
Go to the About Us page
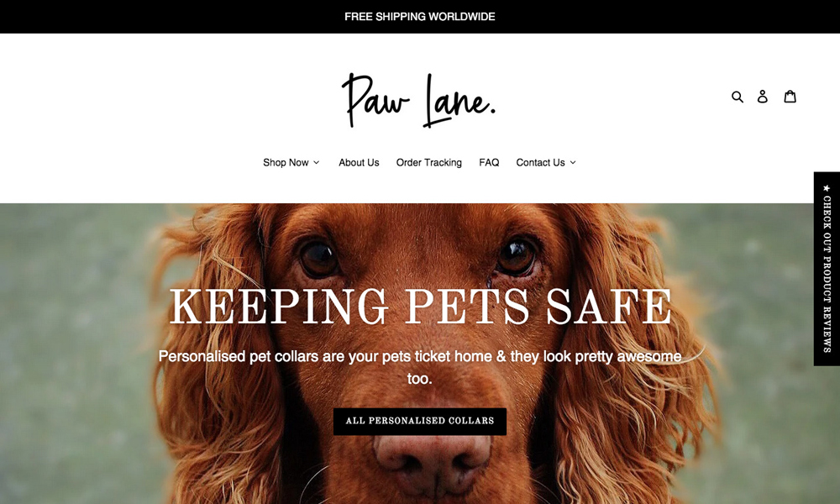(359, 162)
